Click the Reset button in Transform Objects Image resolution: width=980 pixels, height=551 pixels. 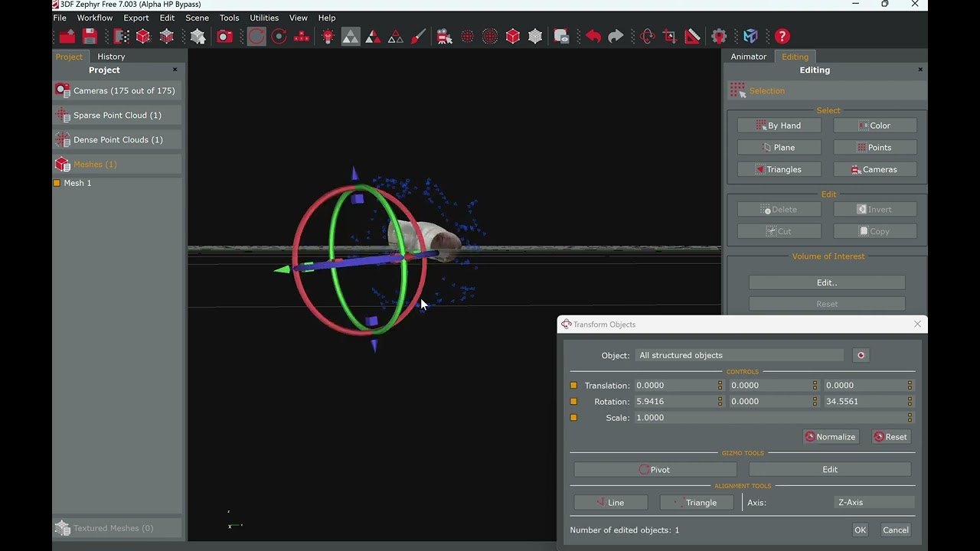(x=891, y=437)
